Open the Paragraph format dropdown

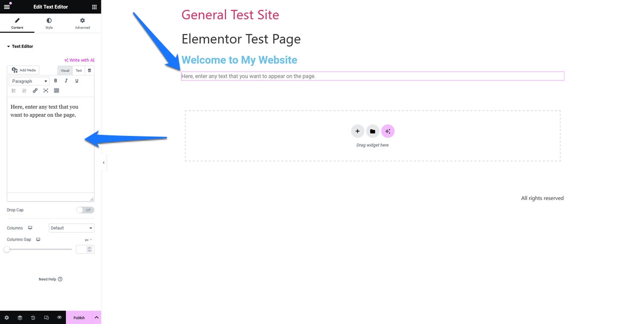pos(29,81)
